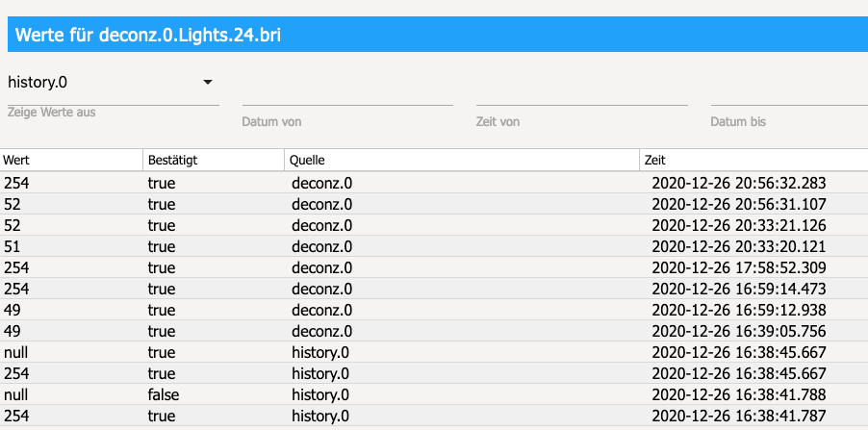Click timestamp 2020-12-26 20:56:32.283
The image size is (868, 430).
click(739, 183)
